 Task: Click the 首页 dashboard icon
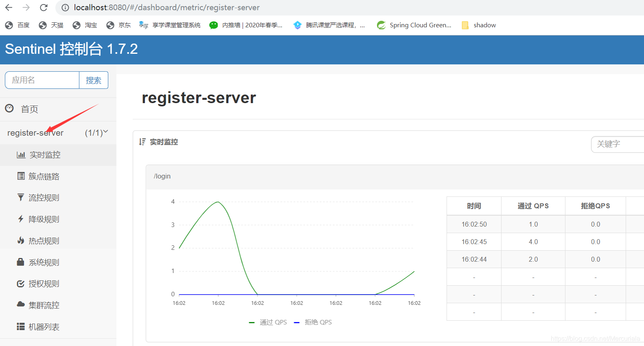[9, 108]
